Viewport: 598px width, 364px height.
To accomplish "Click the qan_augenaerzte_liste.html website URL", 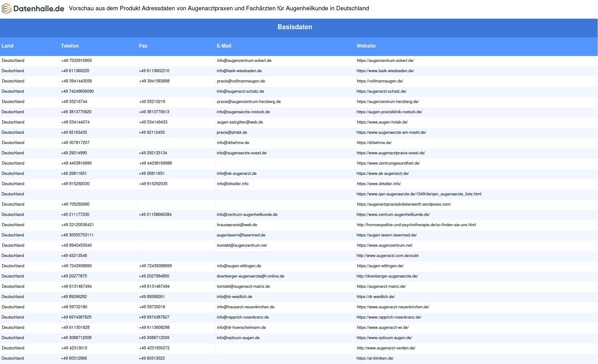I will (x=419, y=194).
